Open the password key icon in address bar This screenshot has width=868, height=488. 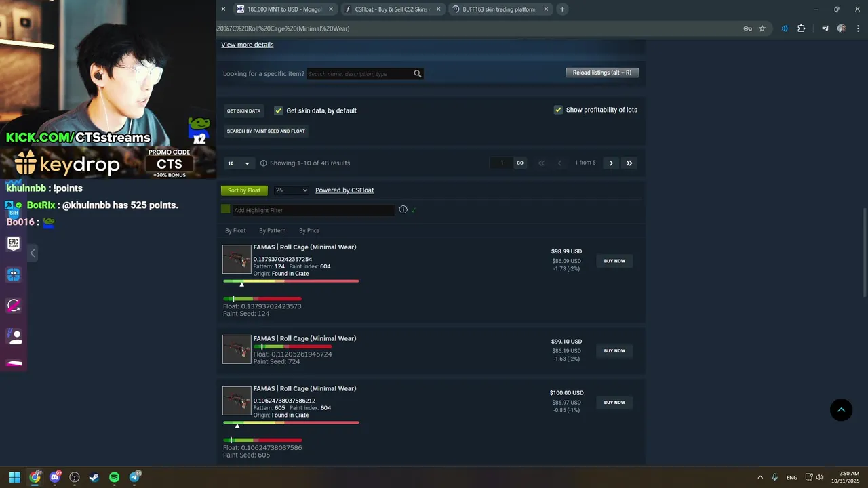pos(747,28)
